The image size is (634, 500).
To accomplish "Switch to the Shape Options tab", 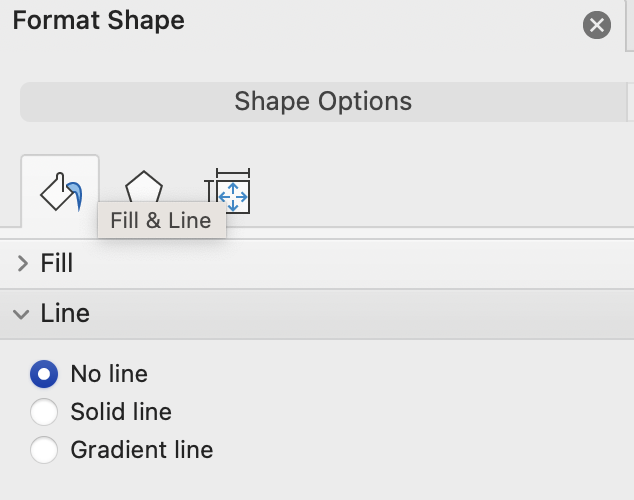I will (322, 101).
